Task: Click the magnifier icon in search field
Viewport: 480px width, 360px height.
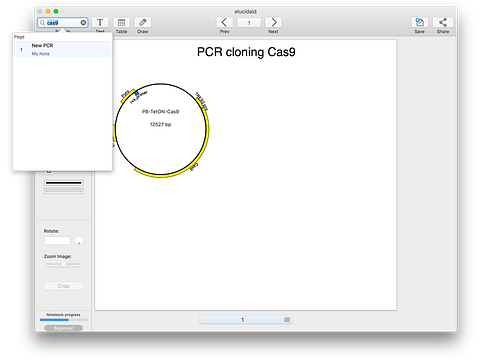Action: [x=42, y=23]
